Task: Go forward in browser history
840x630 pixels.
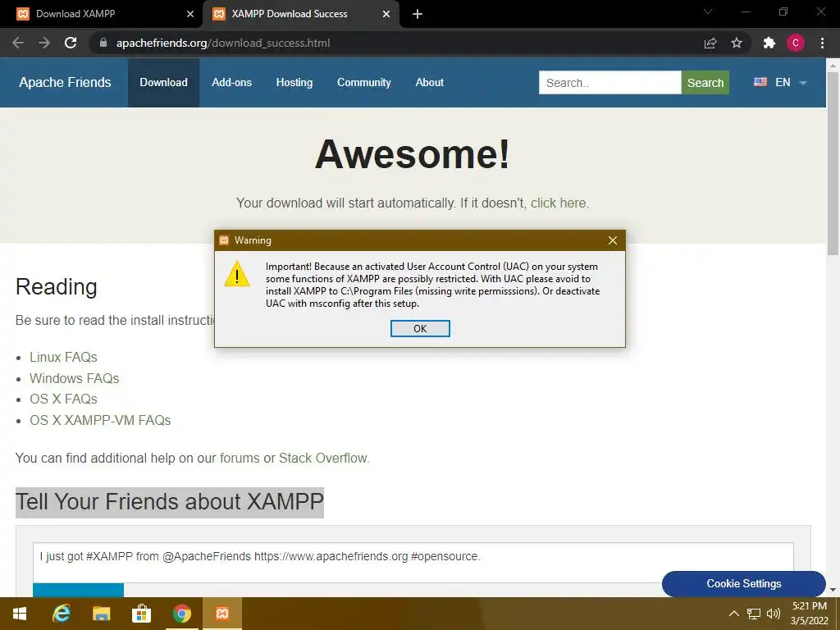Action: (x=44, y=43)
